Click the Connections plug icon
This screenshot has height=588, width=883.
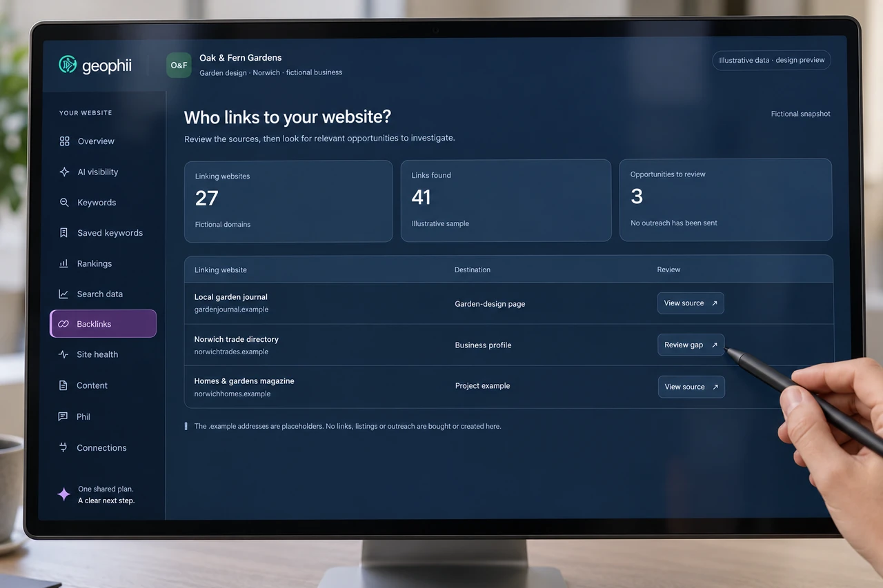(63, 447)
